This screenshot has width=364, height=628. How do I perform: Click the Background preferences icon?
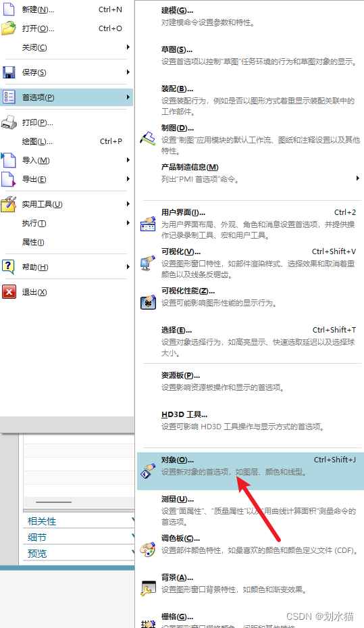pos(148,587)
